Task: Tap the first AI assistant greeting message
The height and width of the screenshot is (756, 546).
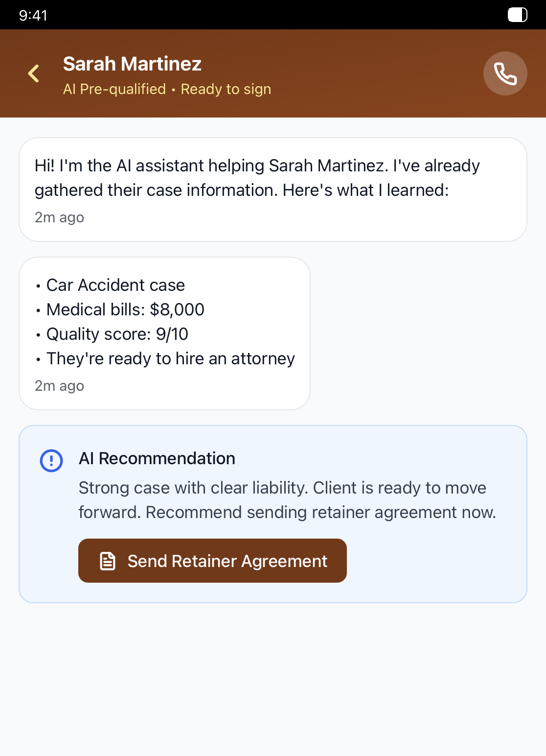Action: [273, 189]
